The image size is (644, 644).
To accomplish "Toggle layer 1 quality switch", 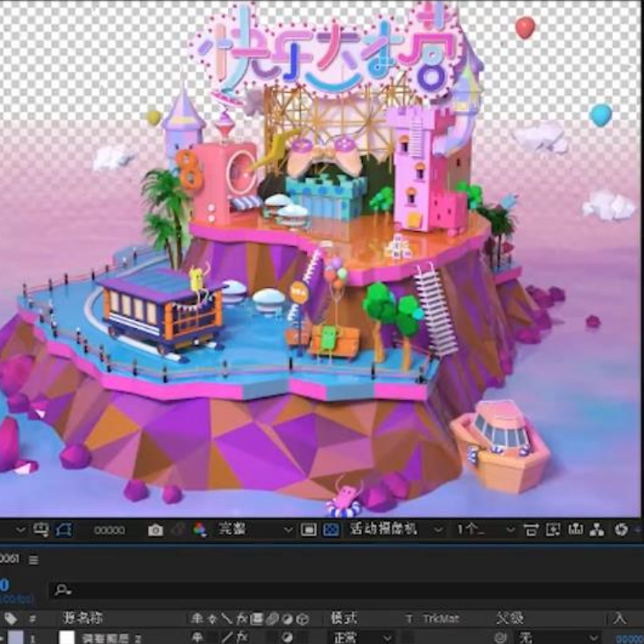I will (x=227, y=637).
